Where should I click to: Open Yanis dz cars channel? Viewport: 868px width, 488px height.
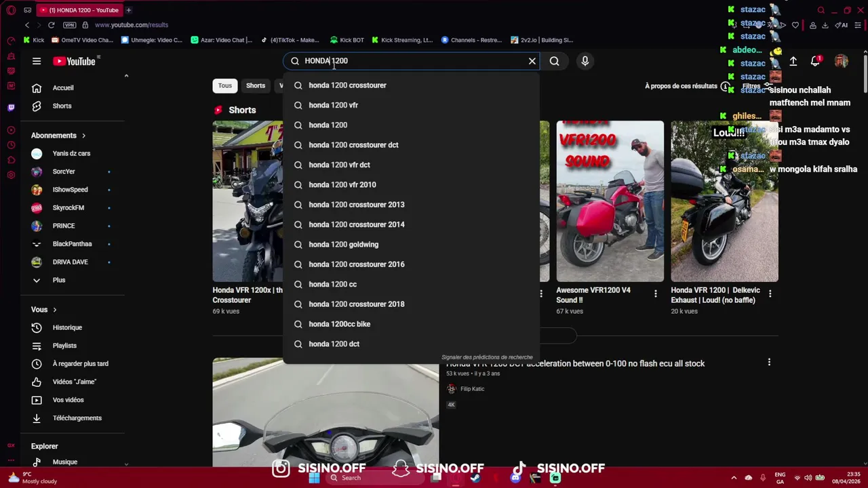[x=73, y=153]
